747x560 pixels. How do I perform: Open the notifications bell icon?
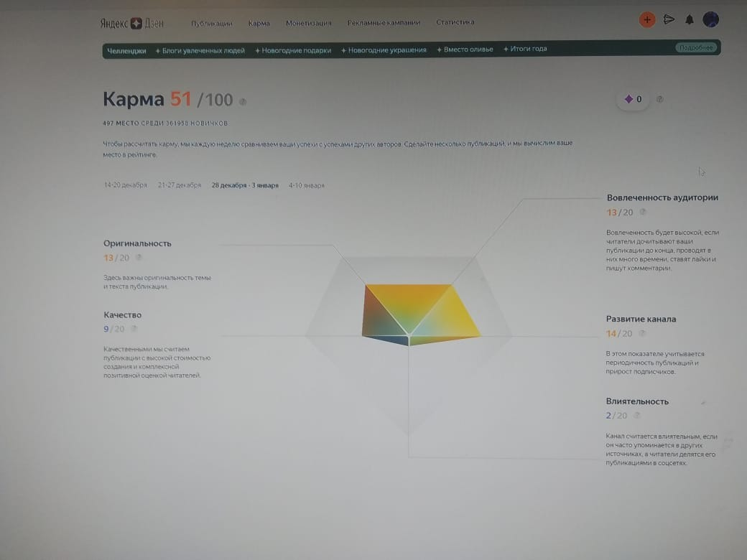coord(689,19)
